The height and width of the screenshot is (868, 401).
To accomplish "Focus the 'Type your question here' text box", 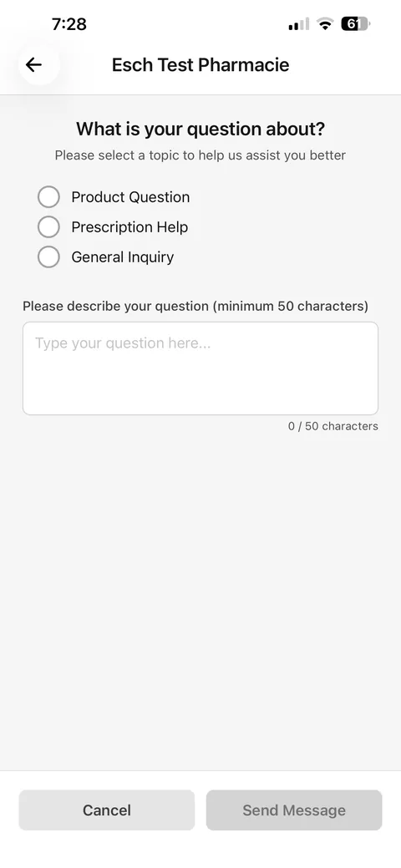I will point(200,368).
